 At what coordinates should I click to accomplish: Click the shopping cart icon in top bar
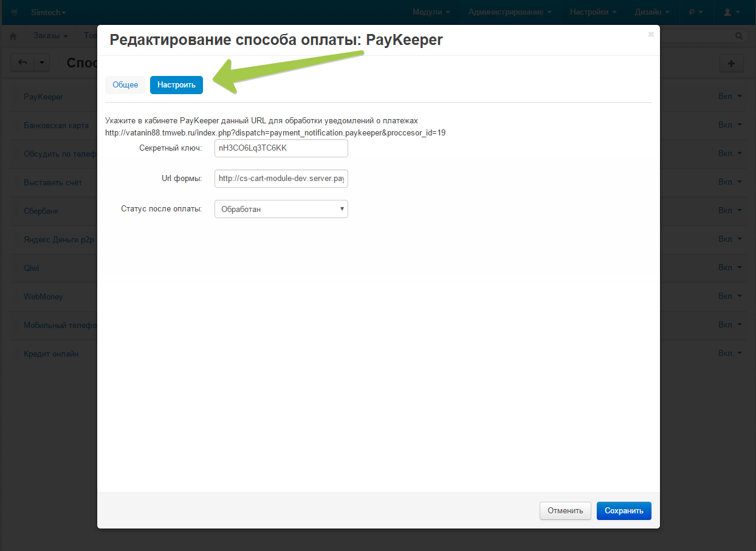coord(14,12)
